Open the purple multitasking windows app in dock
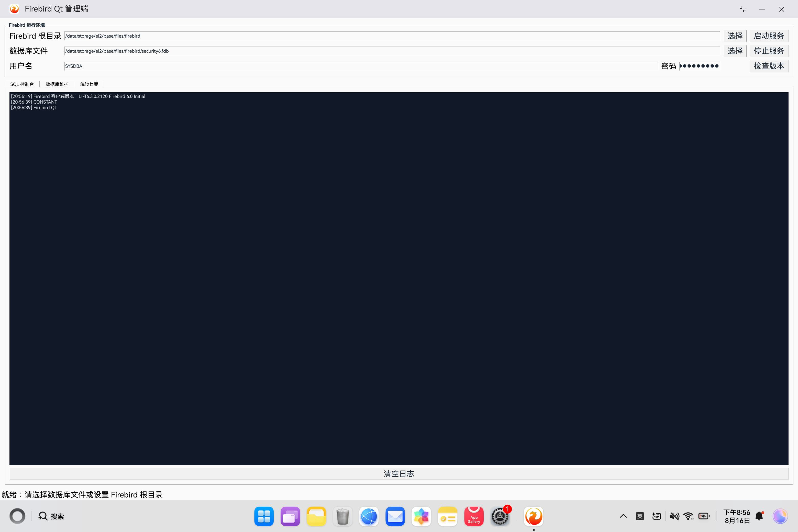The image size is (798, 532). click(290, 516)
